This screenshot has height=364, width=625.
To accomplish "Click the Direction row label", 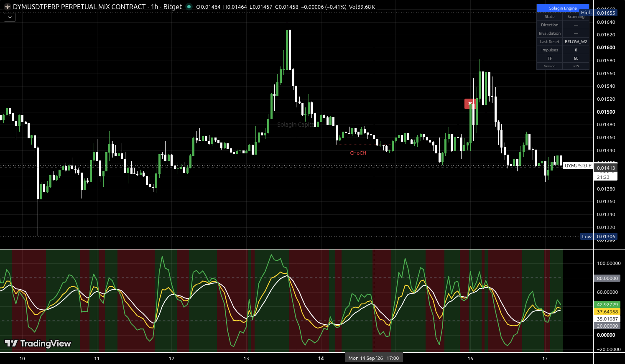I will click(x=550, y=25).
